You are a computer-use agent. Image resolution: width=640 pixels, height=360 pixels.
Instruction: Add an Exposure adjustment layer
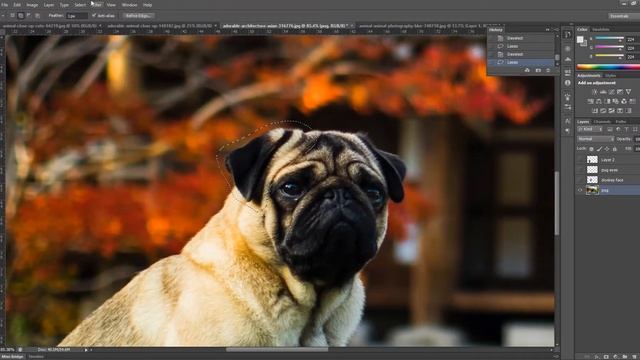[x=620, y=92]
